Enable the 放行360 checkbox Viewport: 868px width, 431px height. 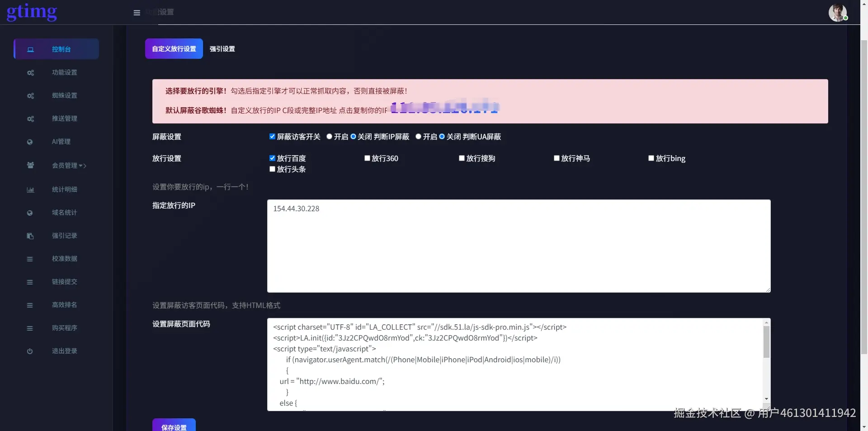click(367, 158)
